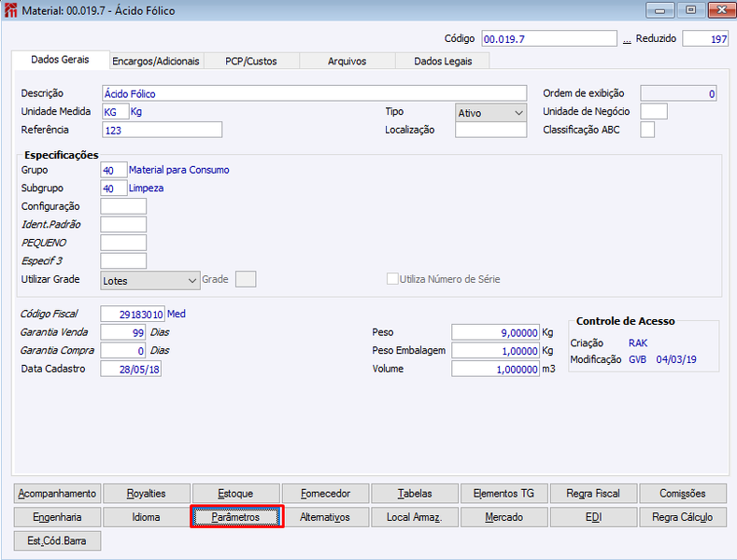Maximize the Material window
737x560 pixels.
[x=690, y=10]
